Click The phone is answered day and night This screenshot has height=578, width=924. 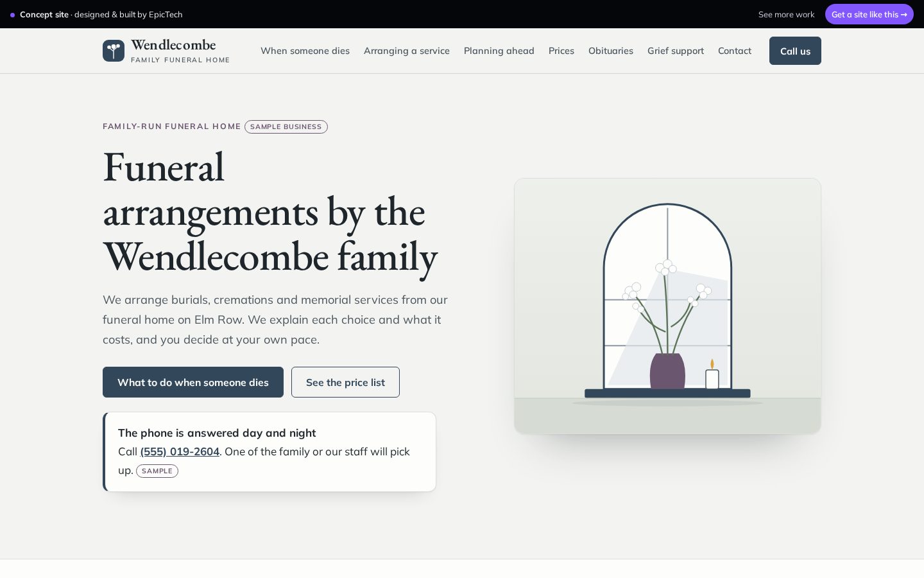tap(217, 433)
